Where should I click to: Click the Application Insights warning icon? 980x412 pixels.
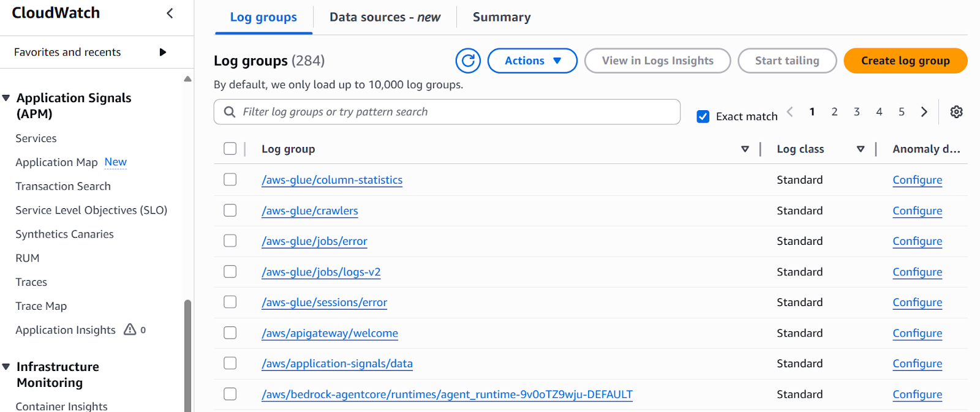point(130,329)
